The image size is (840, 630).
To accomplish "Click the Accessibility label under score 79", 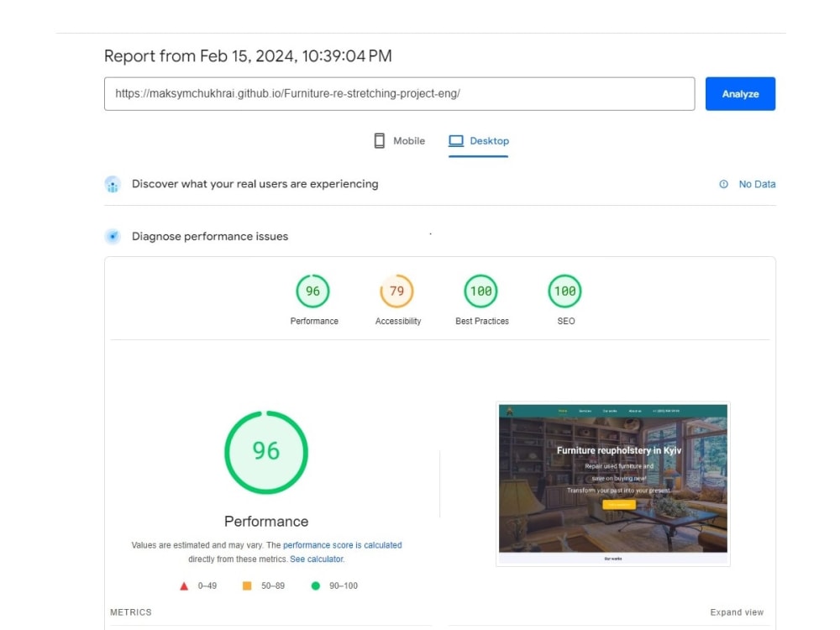I will click(398, 321).
